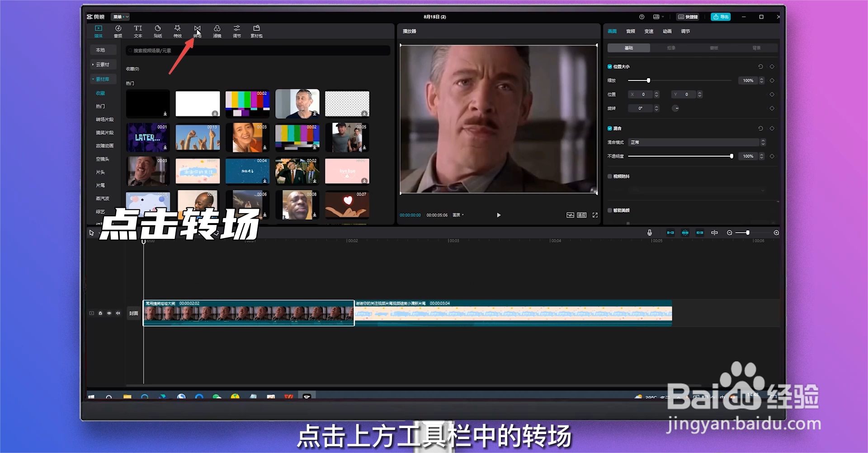Click the timeline zoom-out magnifier icon
Image resolution: width=868 pixels, height=453 pixels.
pos(729,233)
